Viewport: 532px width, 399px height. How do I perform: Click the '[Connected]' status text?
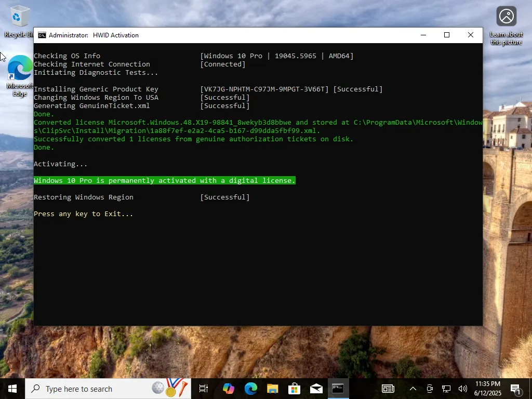coord(222,64)
